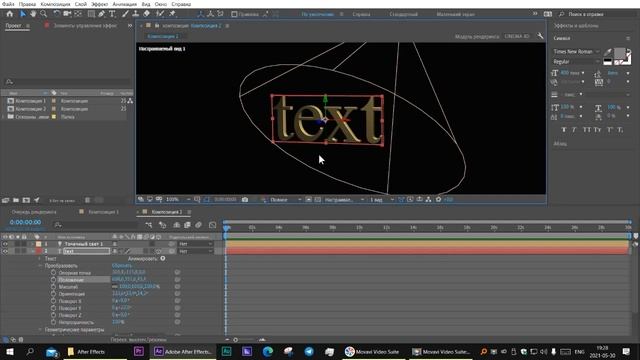Expand the Геометрические параметры group
640x360 pixels.
point(40,329)
